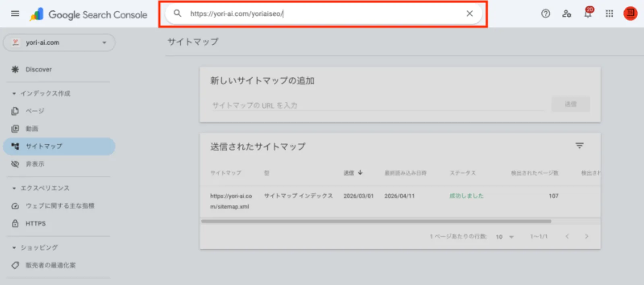Viewport: 644px width, 285px height.
Task: Open ページ in the sidebar
Action: tap(35, 111)
